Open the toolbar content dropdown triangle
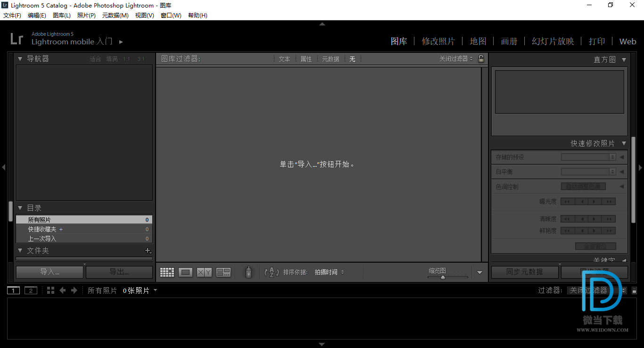This screenshot has height=348, width=644. tap(479, 272)
